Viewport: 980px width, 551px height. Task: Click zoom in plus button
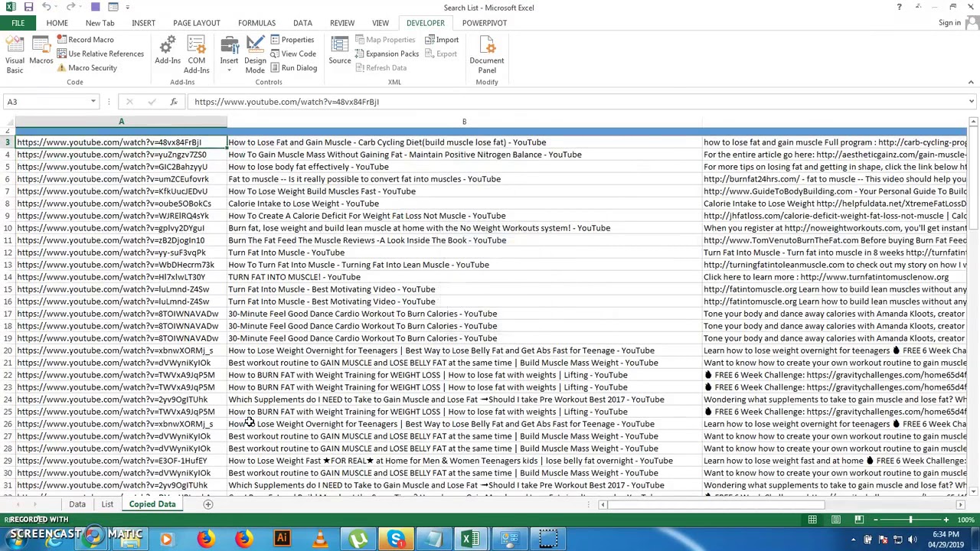[x=946, y=520]
